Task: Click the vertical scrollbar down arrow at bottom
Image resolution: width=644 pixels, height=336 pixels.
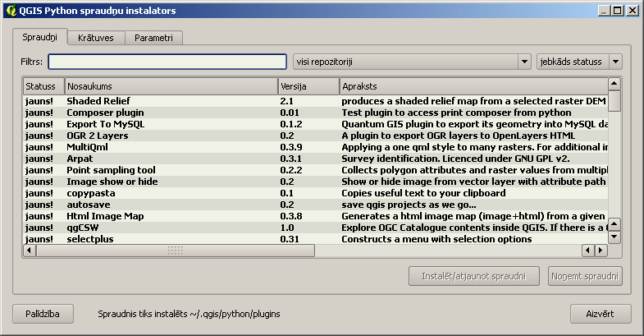Action: coord(614,237)
